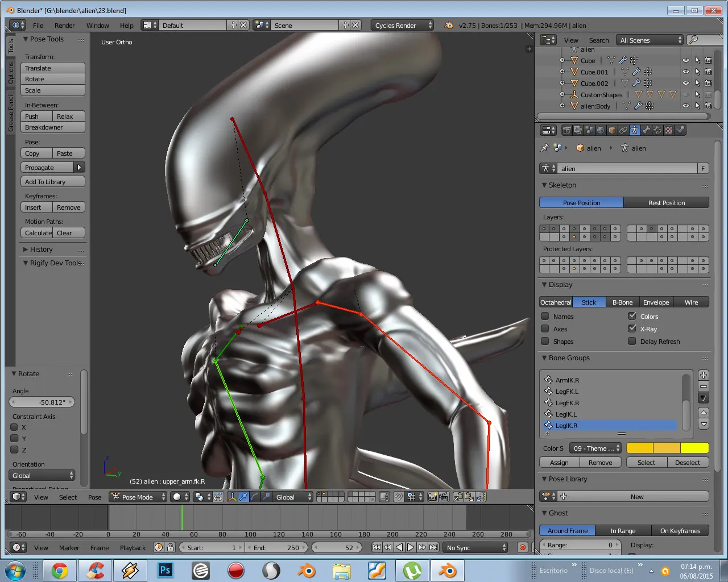Click the OpenGL render animation clapper icon
Image resolution: width=728 pixels, height=582 pixels.
[444, 497]
